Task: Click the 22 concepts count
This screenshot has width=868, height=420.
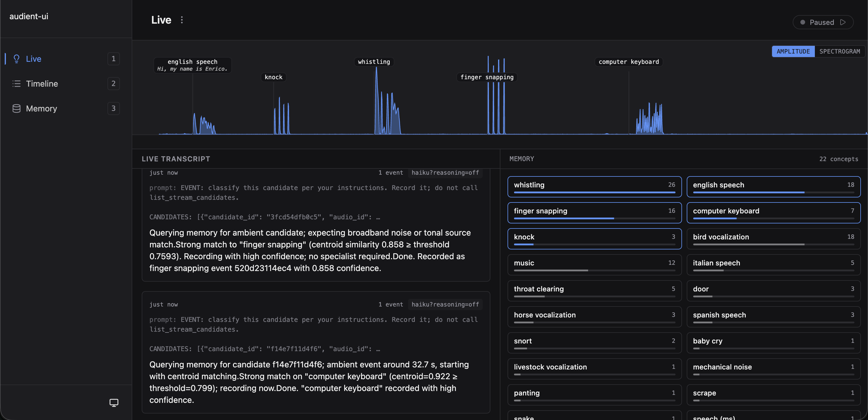Action: point(838,159)
